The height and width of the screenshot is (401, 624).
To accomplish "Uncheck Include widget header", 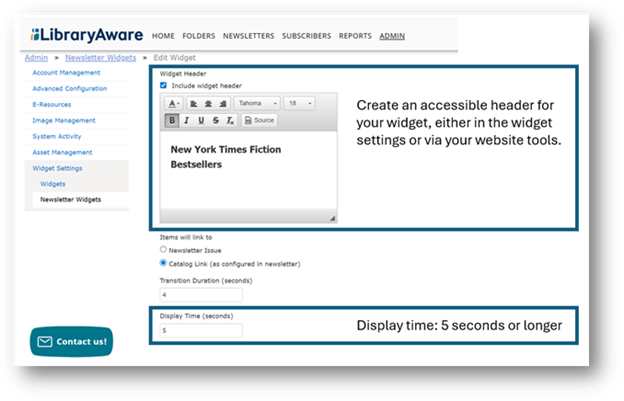I will tap(163, 85).
